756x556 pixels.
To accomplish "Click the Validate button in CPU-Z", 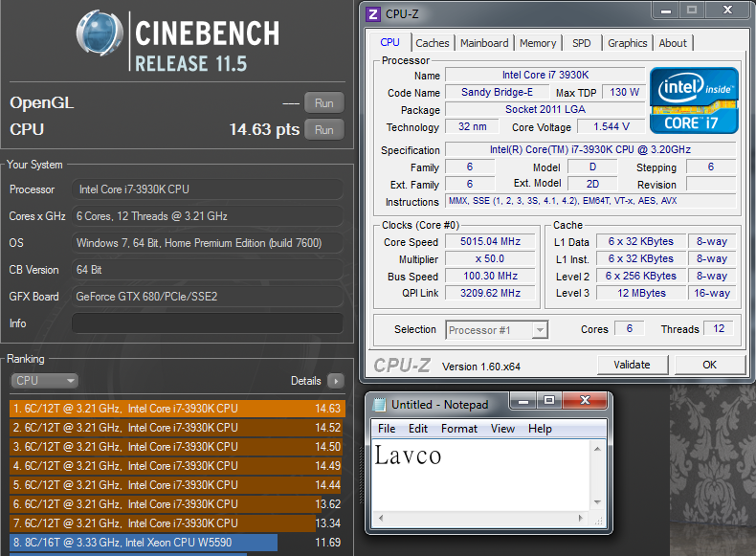I will click(633, 365).
